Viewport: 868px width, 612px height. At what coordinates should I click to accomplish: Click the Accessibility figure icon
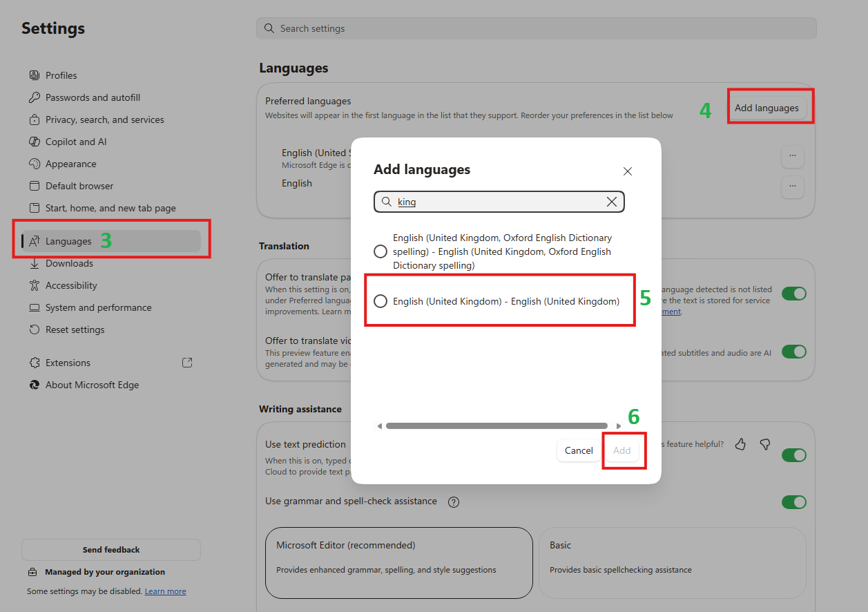click(x=35, y=285)
